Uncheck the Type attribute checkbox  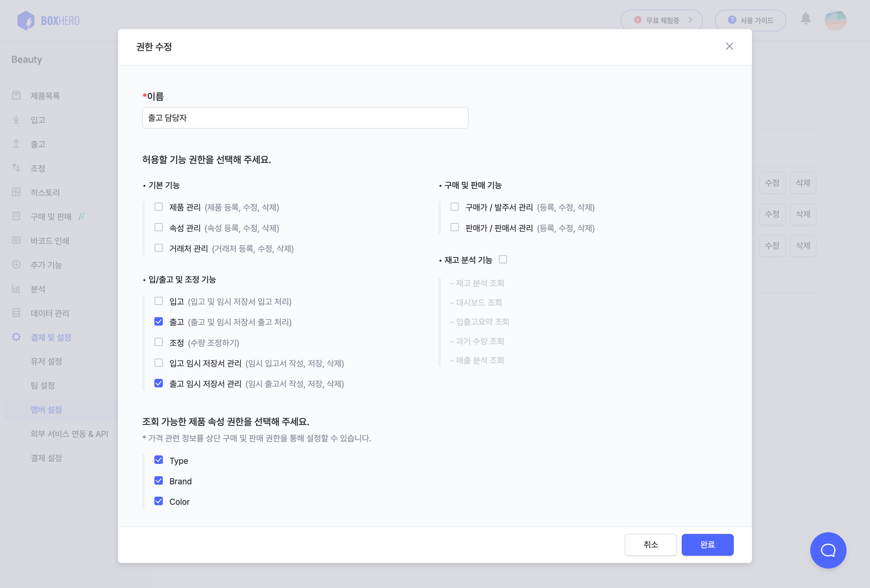click(x=159, y=460)
